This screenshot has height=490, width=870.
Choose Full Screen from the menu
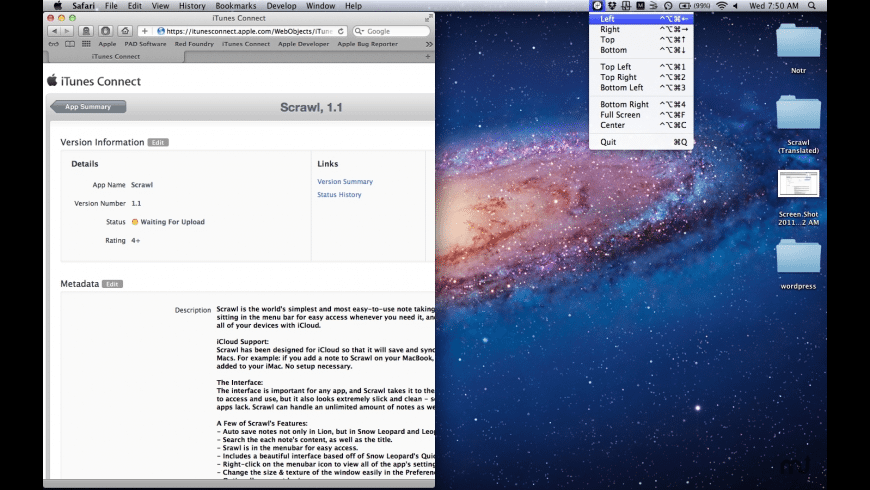click(x=641, y=115)
